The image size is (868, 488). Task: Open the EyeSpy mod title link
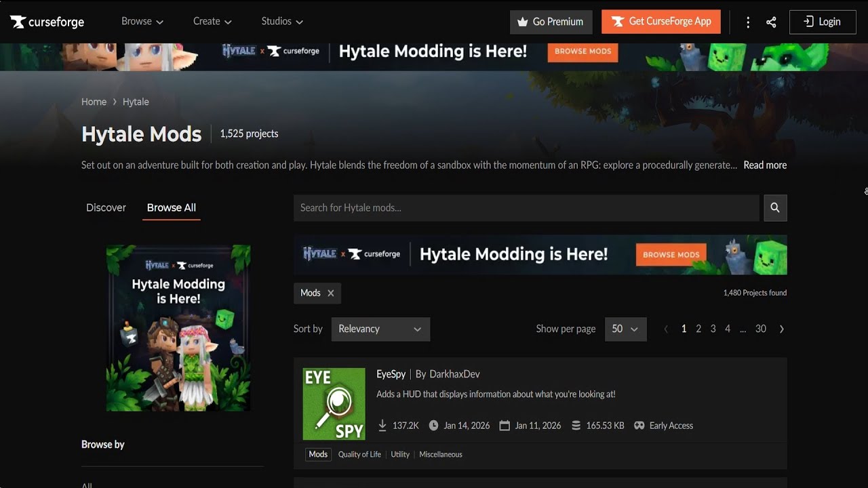pos(391,374)
